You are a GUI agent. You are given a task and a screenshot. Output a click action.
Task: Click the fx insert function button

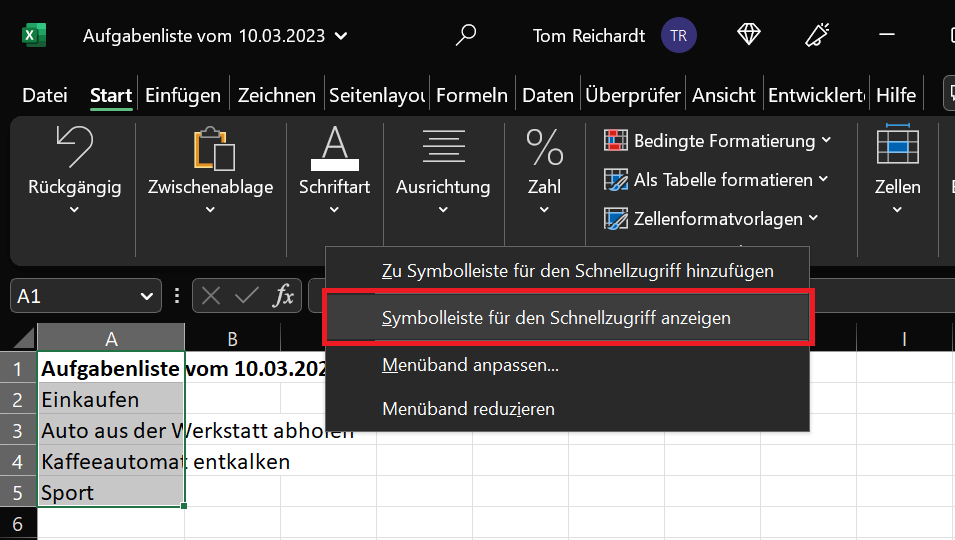coord(283,296)
